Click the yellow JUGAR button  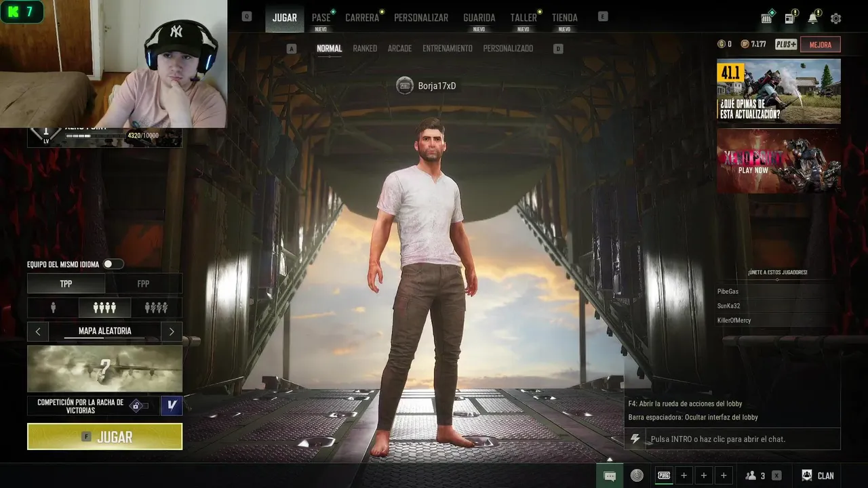click(105, 436)
